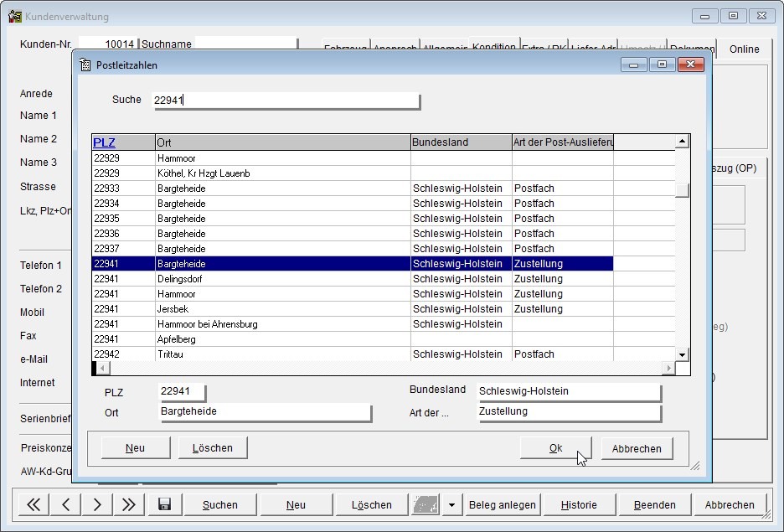
Task: Go to previous record arrow button
Action: pos(65,504)
